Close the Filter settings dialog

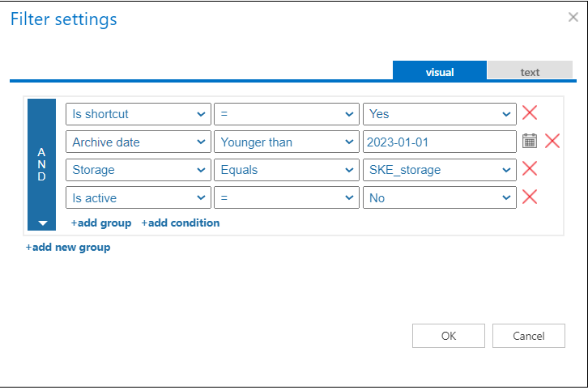(x=573, y=16)
